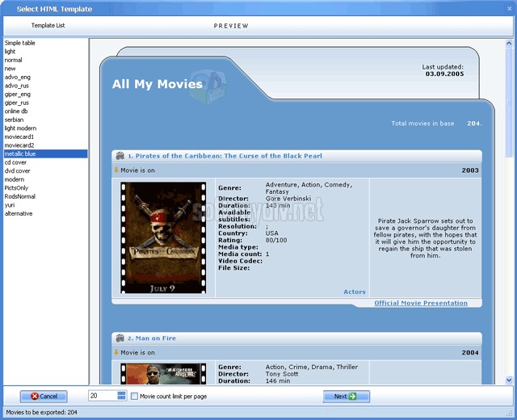Viewport: 517px width, 420px height.
Task: Select the 'Simple table' template
Action: tap(20, 43)
